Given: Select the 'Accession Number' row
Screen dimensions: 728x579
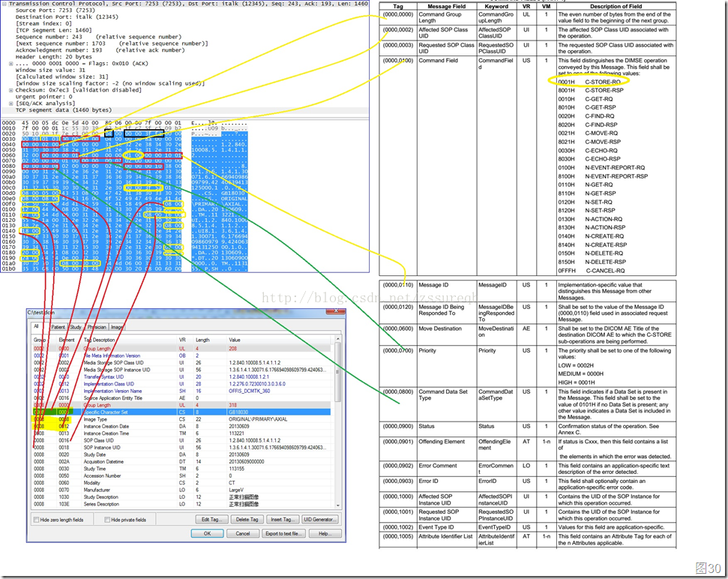Looking at the screenshot, I should tap(181, 476).
